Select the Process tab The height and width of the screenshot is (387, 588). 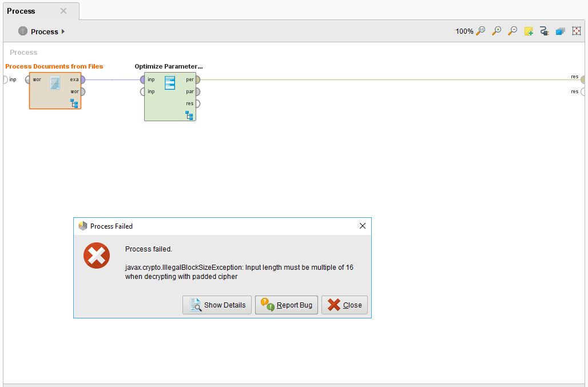click(x=20, y=11)
